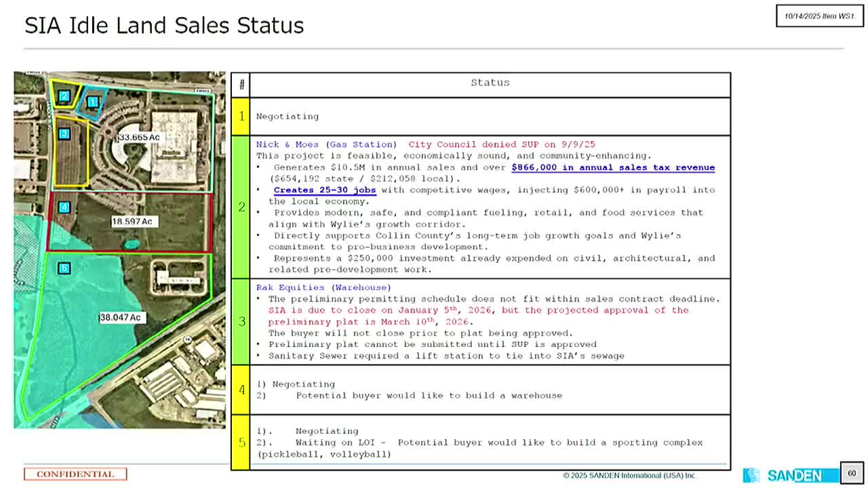Click the "33.665 Ac" label on the map
Viewport: 868px width, 488px height.
(139, 138)
